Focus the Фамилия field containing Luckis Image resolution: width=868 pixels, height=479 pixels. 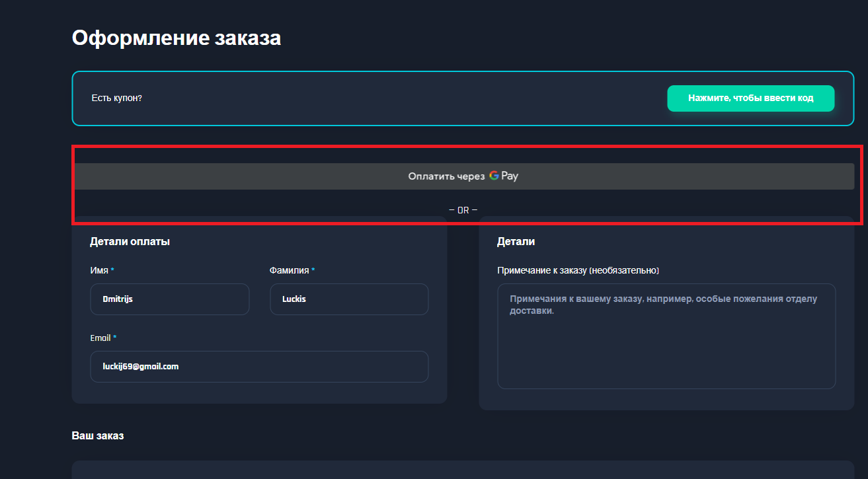pyautogui.click(x=349, y=299)
